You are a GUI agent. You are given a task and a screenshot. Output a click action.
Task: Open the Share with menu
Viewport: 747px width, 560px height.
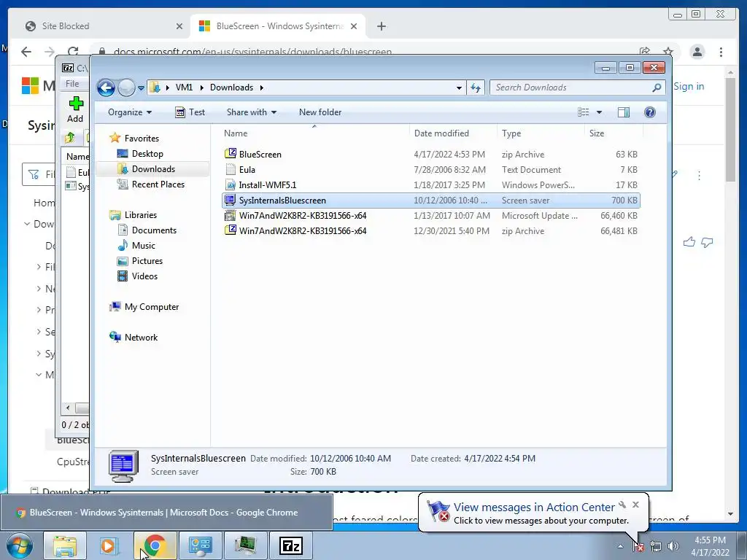point(252,112)
